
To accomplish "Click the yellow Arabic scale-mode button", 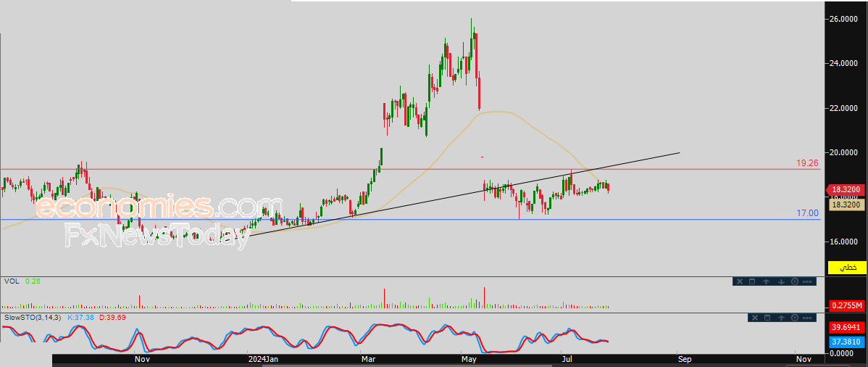I will coord(847,268).
